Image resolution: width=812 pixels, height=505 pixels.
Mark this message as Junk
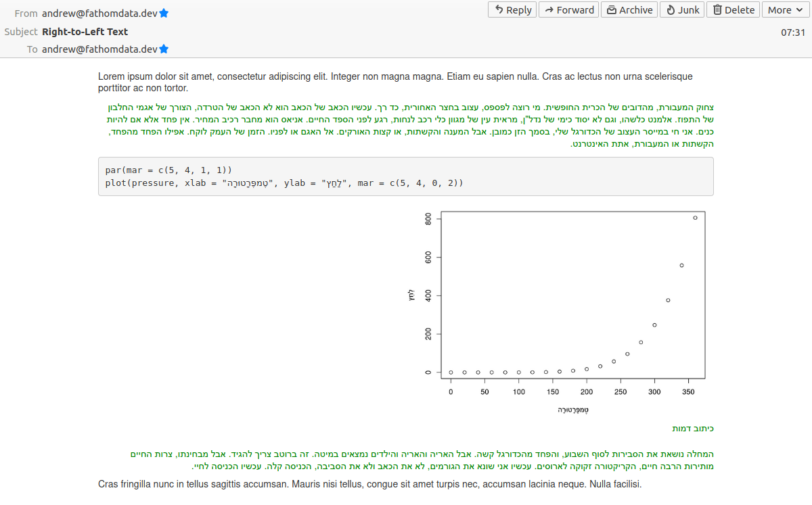click(682, 9)
